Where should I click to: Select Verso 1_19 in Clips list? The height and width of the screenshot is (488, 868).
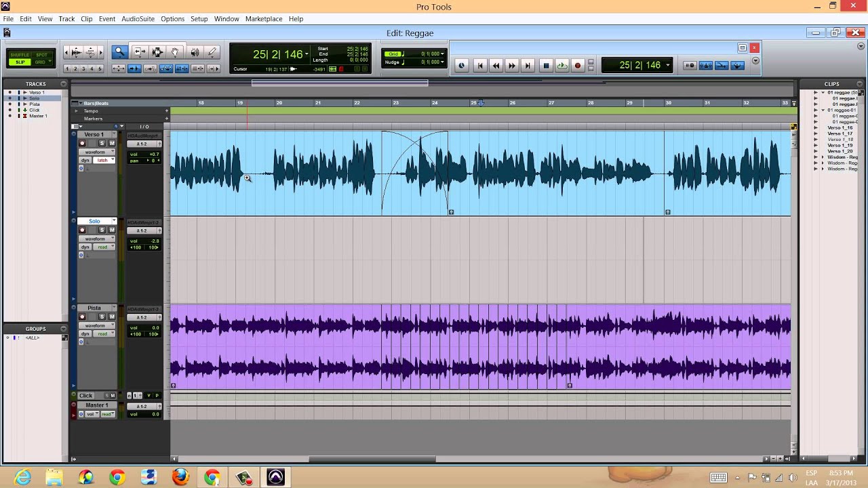(x=840, y=145)
